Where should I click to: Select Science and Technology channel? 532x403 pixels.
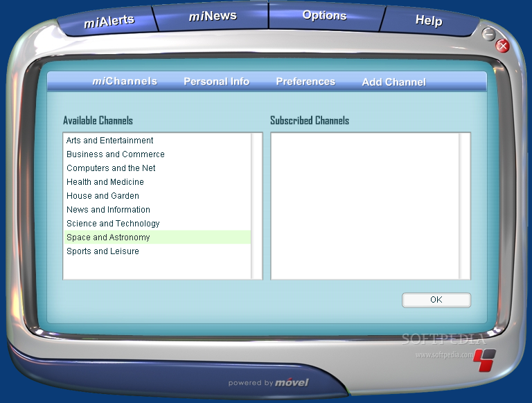coord(157,224)
